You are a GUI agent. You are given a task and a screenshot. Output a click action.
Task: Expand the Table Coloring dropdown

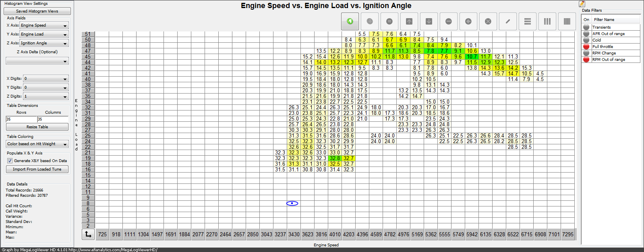(37, 144)
